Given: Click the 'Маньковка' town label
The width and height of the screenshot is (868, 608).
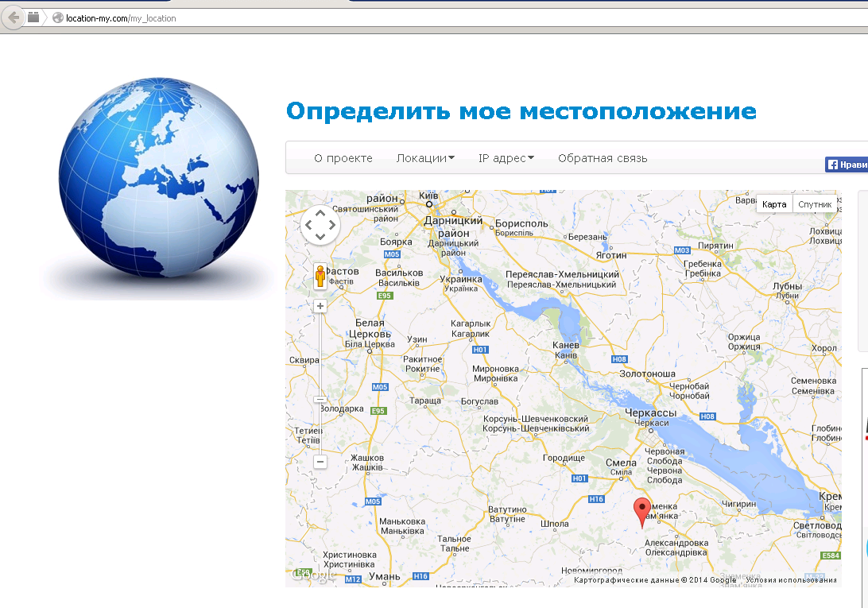Looking at the screenshot, I should point(402,521).
